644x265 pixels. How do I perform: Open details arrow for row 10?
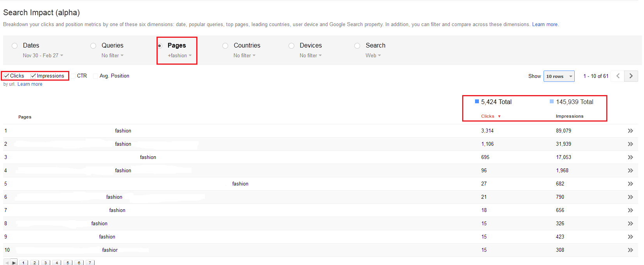(630, 250)
